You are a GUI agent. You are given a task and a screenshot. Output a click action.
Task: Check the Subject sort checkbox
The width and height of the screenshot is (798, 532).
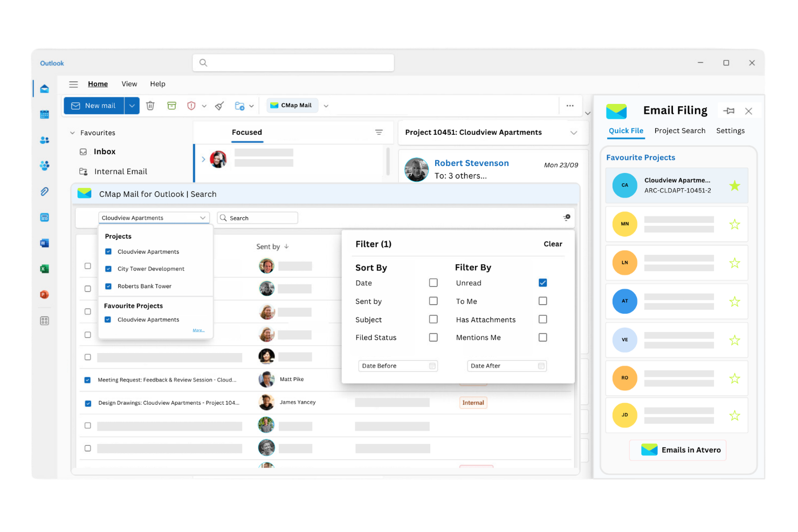(x=434, y=320)
